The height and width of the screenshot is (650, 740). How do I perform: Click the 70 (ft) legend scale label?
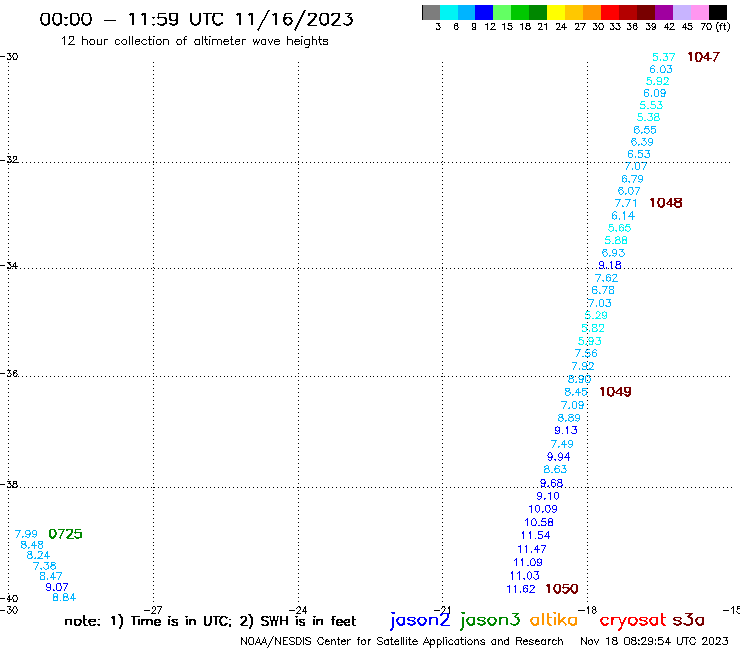tap(715, 26)
